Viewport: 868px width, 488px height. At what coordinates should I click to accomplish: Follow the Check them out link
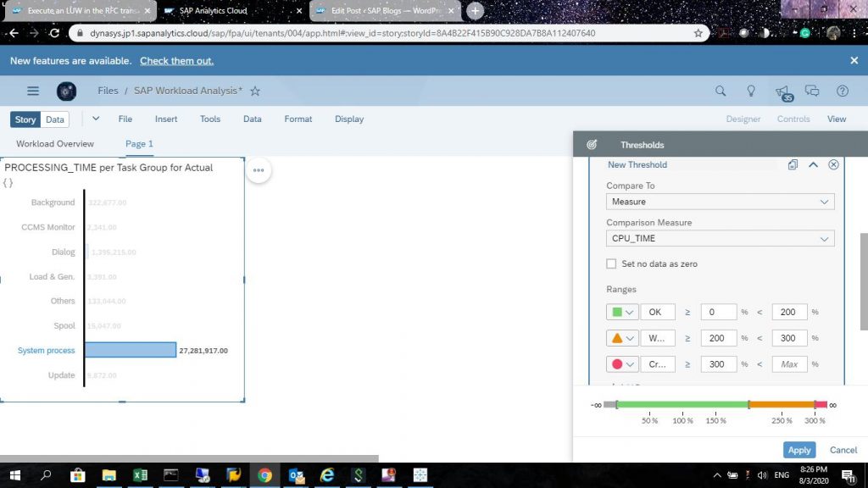(x=176, y=61)
